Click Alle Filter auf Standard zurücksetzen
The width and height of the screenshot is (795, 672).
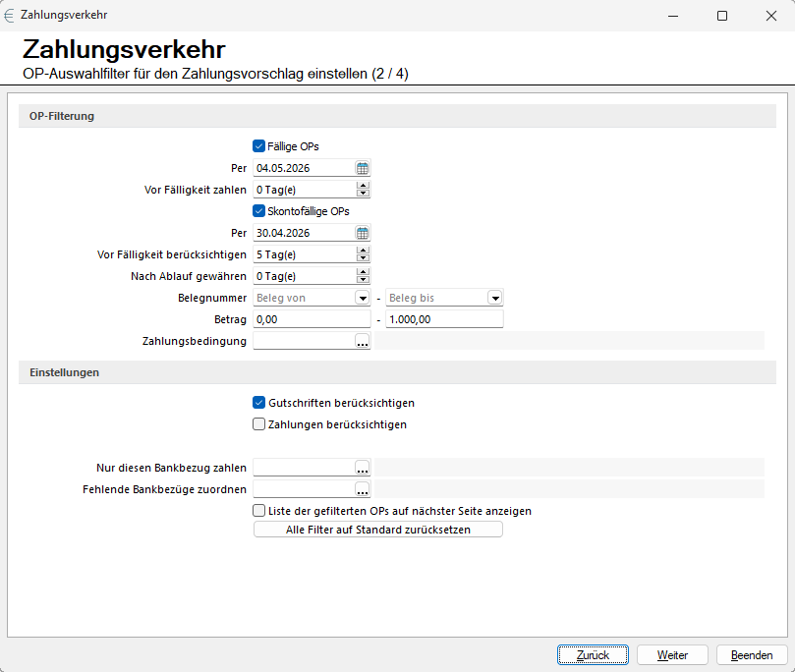[x=377, y=530]
